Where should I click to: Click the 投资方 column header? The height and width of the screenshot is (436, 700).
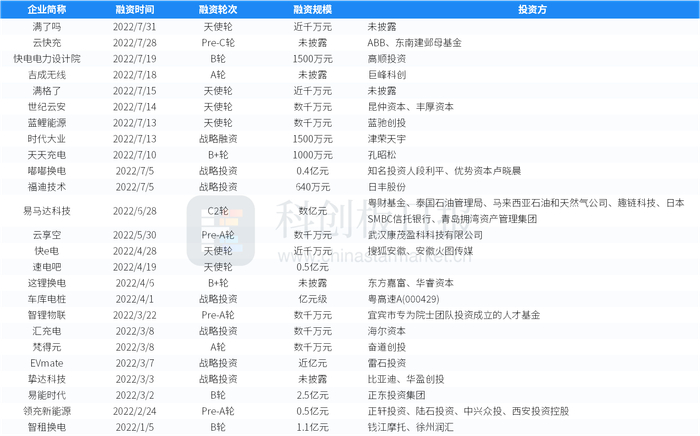click(x=532, y=9)
